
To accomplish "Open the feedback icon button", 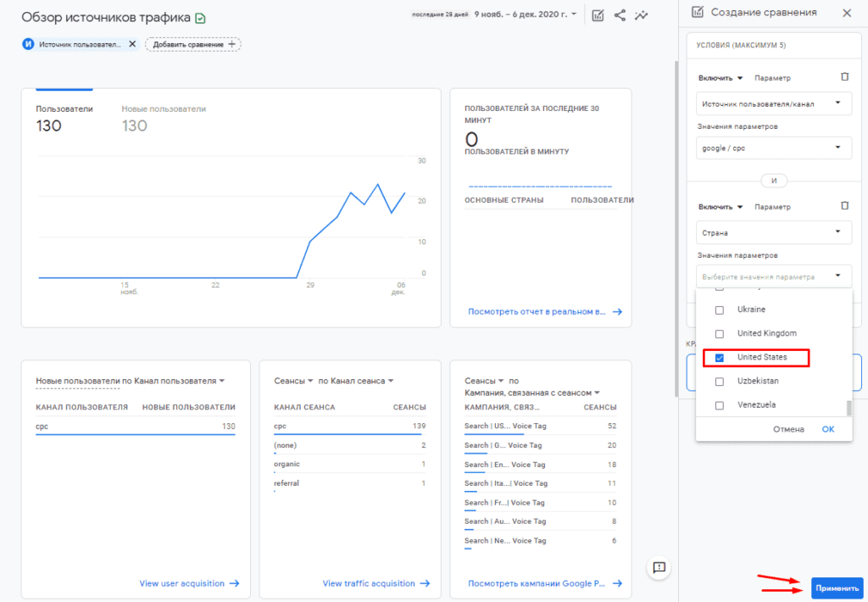I will pos(659,567).
